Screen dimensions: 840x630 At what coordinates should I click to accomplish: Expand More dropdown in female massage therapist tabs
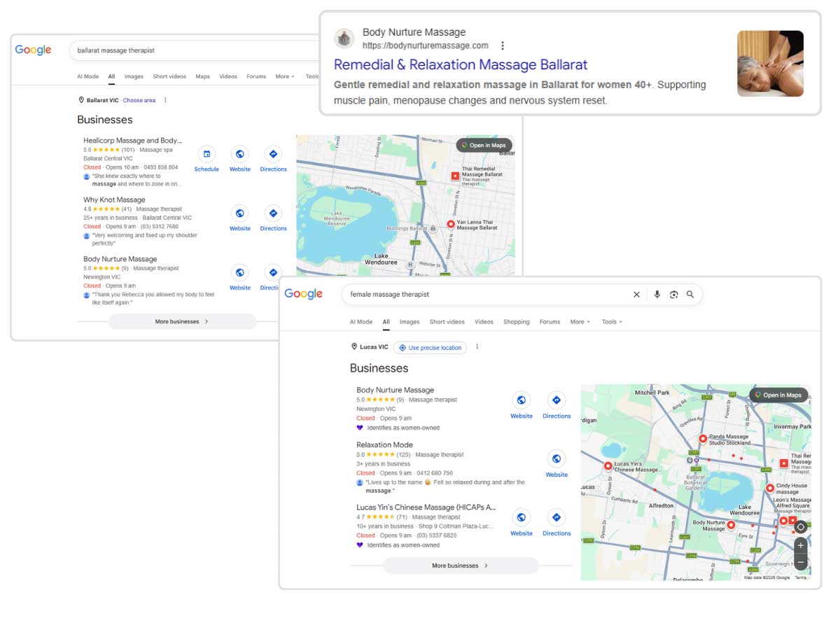tap(580, 322)
